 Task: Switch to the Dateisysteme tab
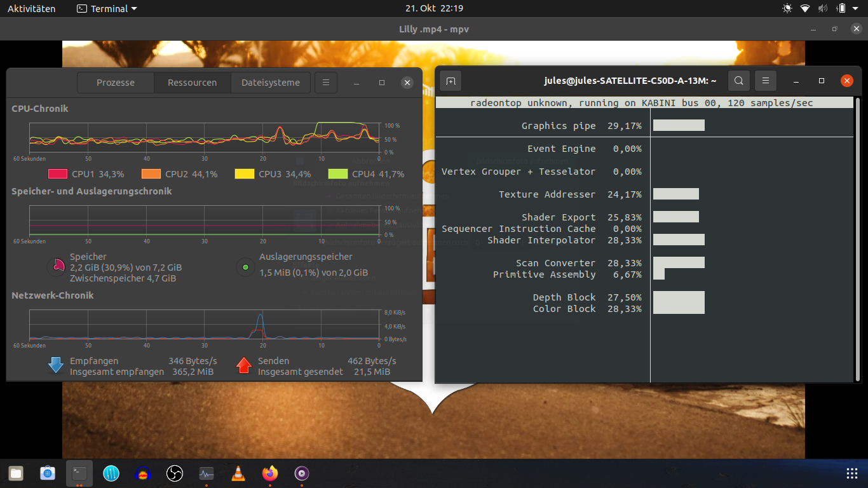tap(271, 83)
